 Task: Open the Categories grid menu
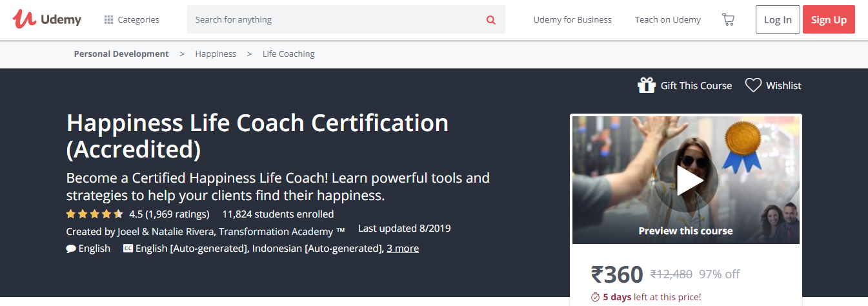tap(132, 19)
